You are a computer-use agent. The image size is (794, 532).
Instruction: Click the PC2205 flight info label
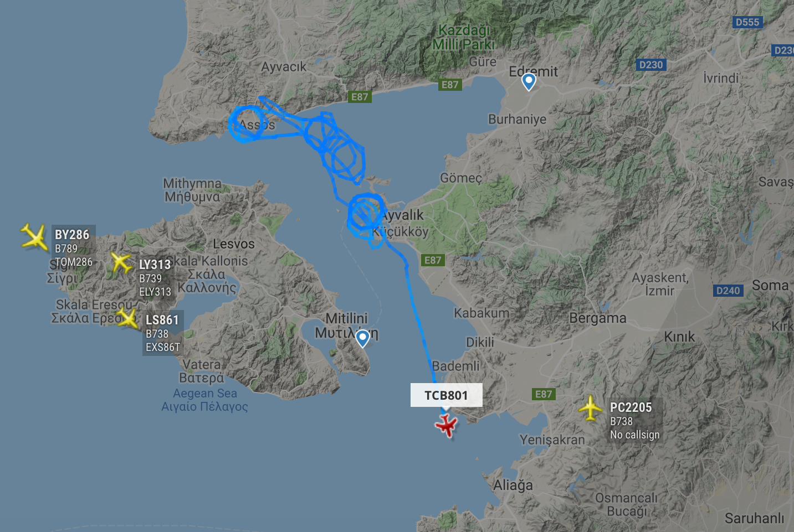(x=635, y=421)
